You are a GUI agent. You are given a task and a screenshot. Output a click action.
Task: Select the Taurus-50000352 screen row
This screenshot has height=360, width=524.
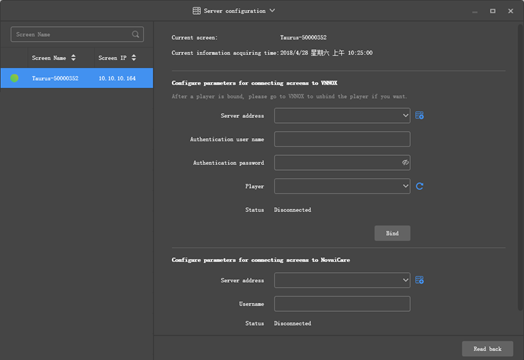click(x=77, y=78)
